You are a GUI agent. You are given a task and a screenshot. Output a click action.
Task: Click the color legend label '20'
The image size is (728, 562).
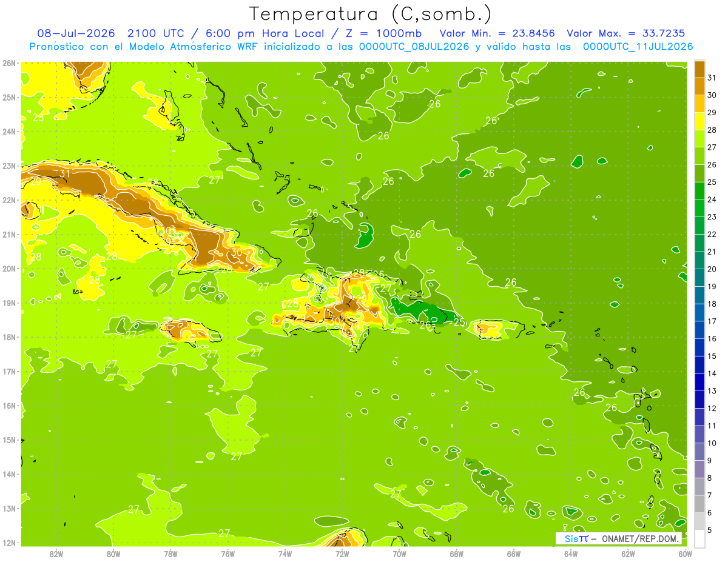click(712, 269)
